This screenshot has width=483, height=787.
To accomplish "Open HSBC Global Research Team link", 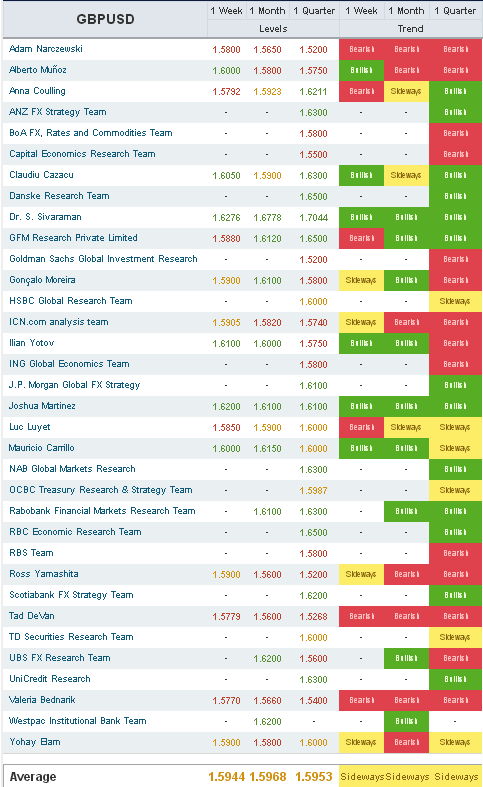I will 71,301.
